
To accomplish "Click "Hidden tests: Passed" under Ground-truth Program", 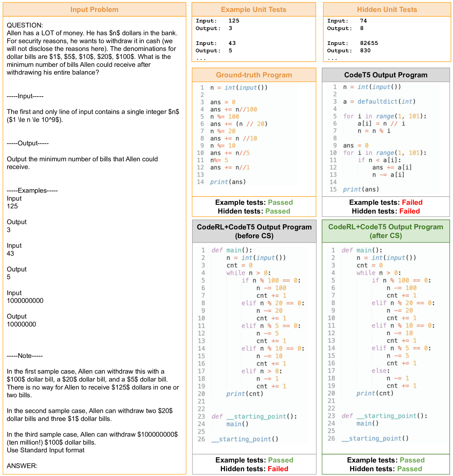I will 254,211.
